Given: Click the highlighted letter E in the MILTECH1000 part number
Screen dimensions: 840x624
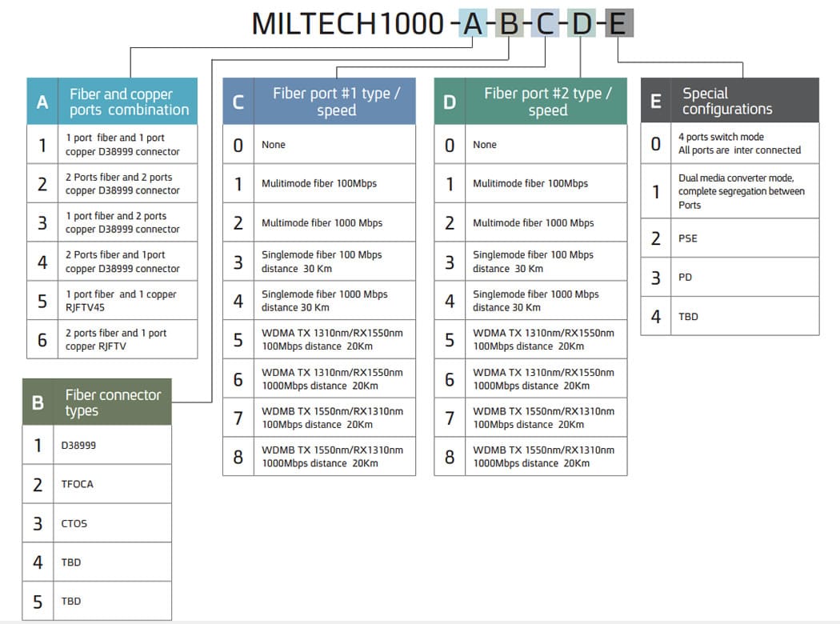Looking at the screenshot, I should coord(618,23).
